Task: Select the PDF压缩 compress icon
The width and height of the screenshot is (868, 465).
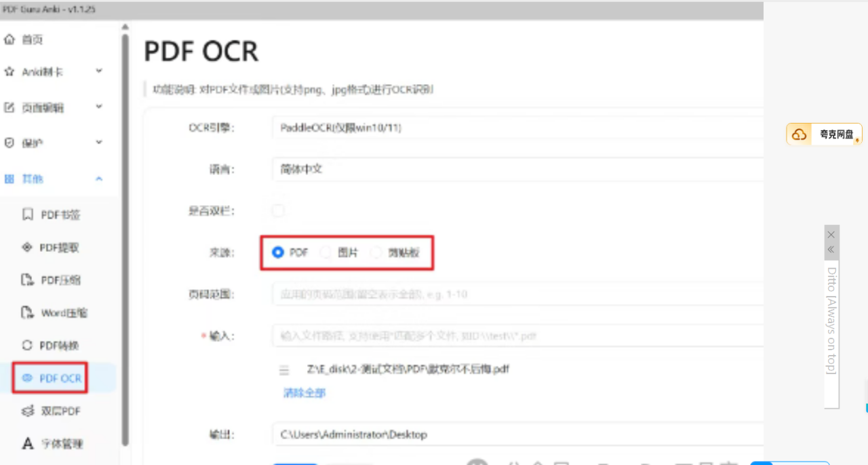Action: (x=28, y=280)
